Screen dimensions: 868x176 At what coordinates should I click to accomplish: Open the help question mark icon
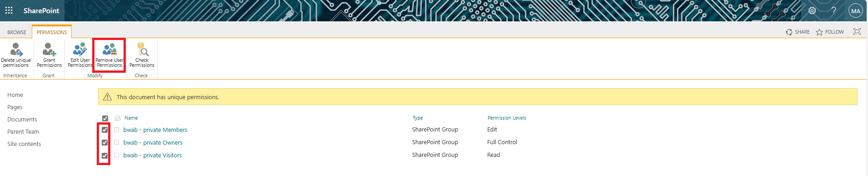pyautogui.click(x=834, y=10)
